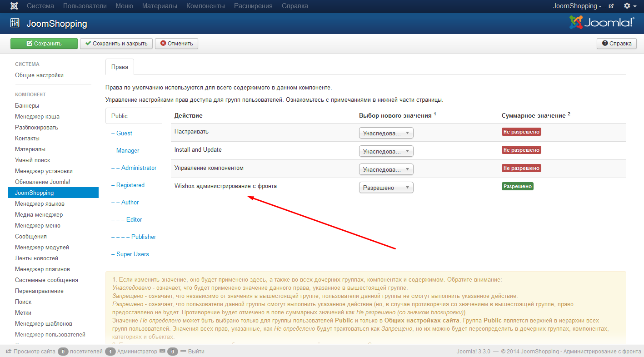Open Ленты новостей in the sidebar
644x357 pixels.
click(36, 258)
